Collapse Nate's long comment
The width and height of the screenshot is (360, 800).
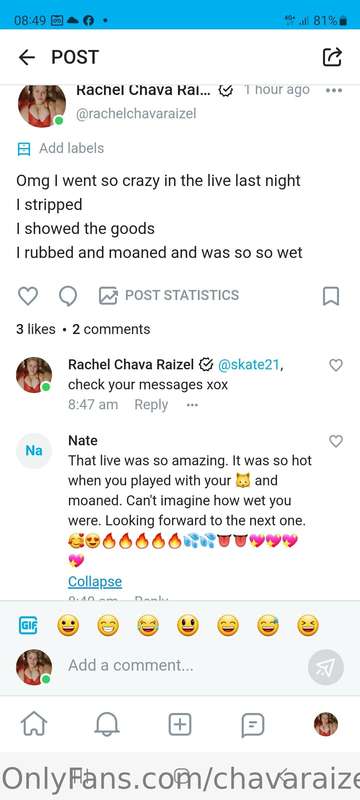[95, 582]
